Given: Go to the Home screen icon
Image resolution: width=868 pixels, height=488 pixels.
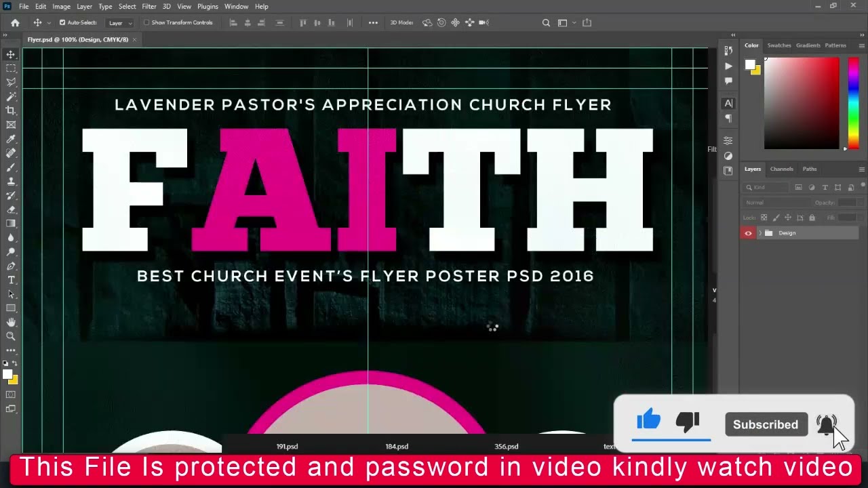Looking at the screenshot, I should (15, 22).
